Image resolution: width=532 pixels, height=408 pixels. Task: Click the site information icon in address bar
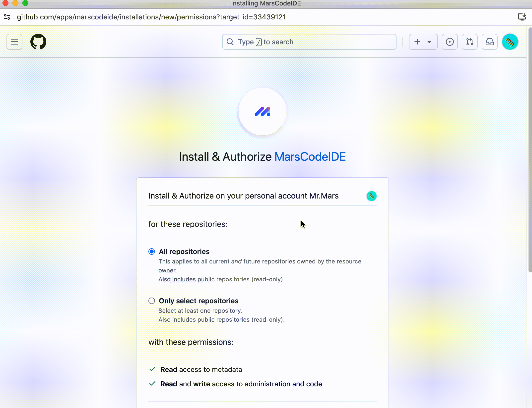[7, 17]
